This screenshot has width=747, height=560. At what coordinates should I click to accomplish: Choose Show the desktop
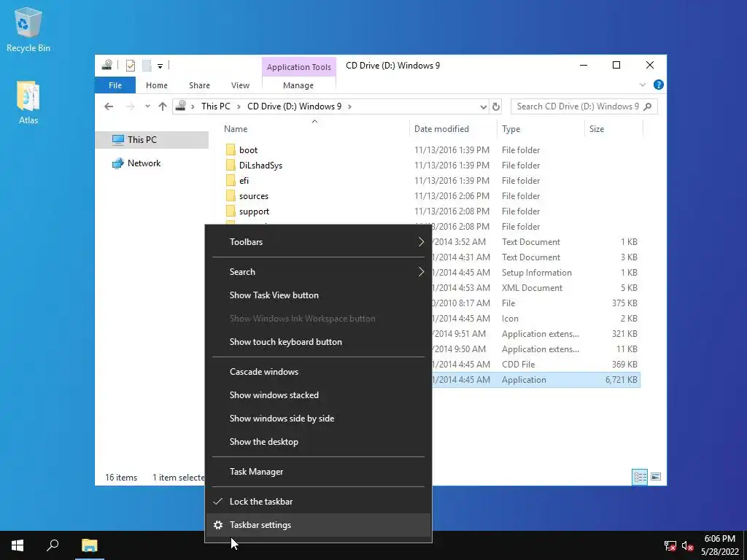click(x=318, y=442)
